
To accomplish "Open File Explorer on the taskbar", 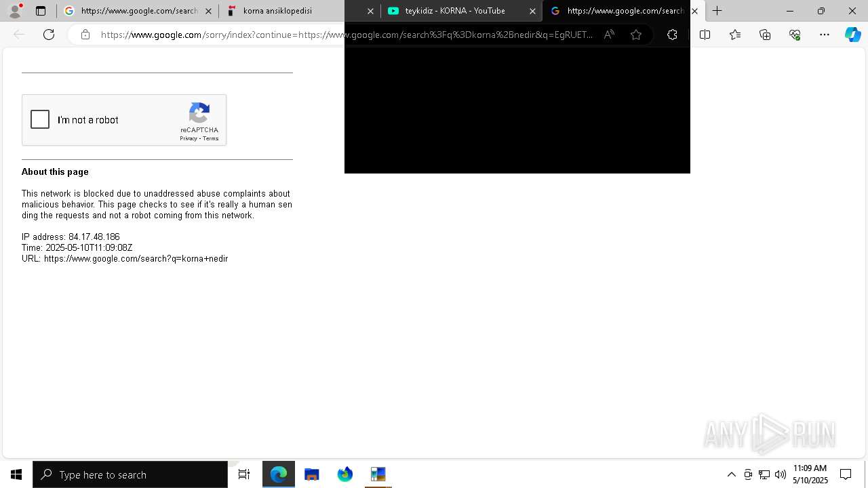I will coord(312,474).
